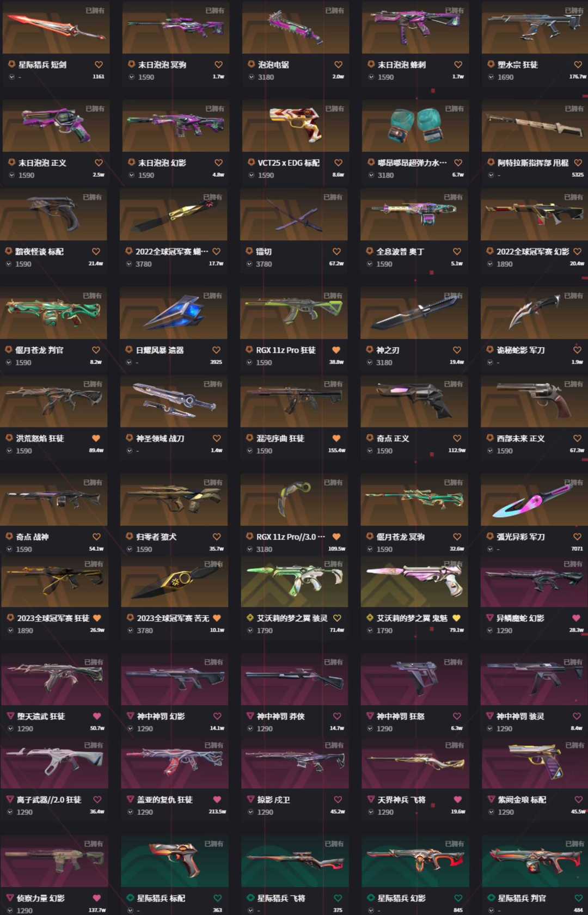This screenshot has height=915, width=588.
Task: Click 已拥有 badge on 日耀风暴 遗器 card
Action: (x=212, y=296)
